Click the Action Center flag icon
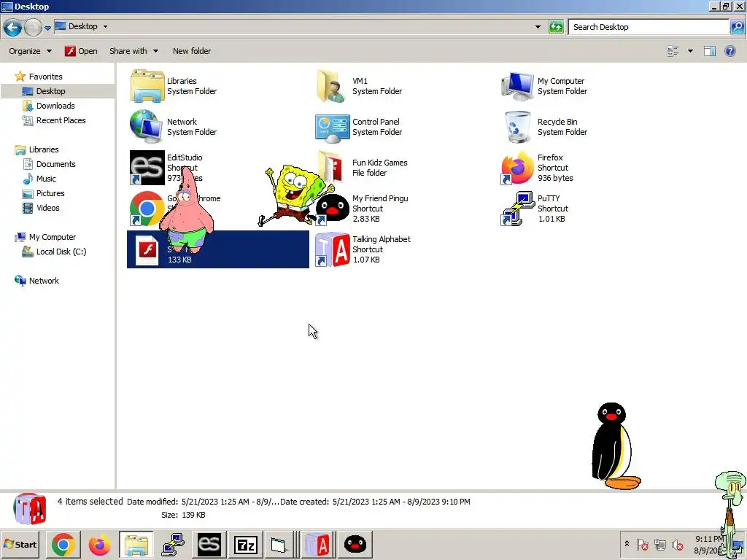Image resolution: width=747 pixels, height=560 pixels. pyautogui.click(x=642, y=544)
